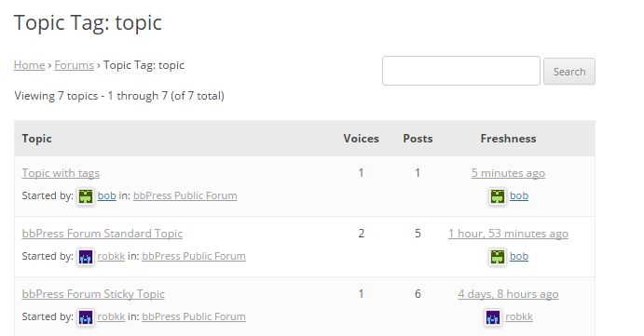644x336 pixels.
Task: Click robkk's avatar in the Standard Topic row
Action: 86,257
